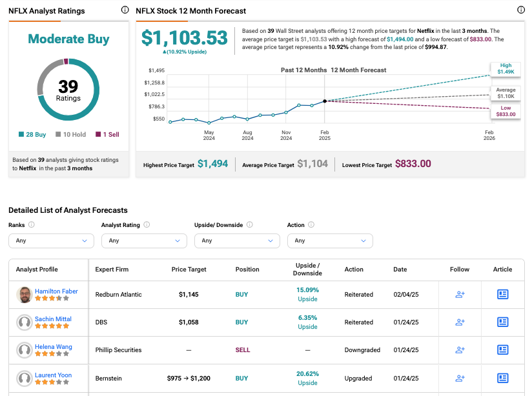The image size is (532, 396).
Task: Click info icon next to Ranks filter
Action: [32, 225]
